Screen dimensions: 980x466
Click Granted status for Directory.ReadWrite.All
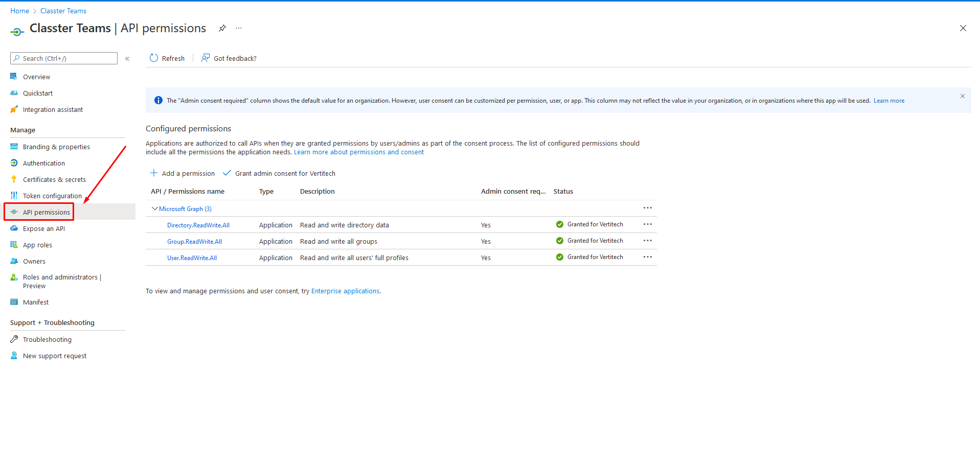pos(589,224)
